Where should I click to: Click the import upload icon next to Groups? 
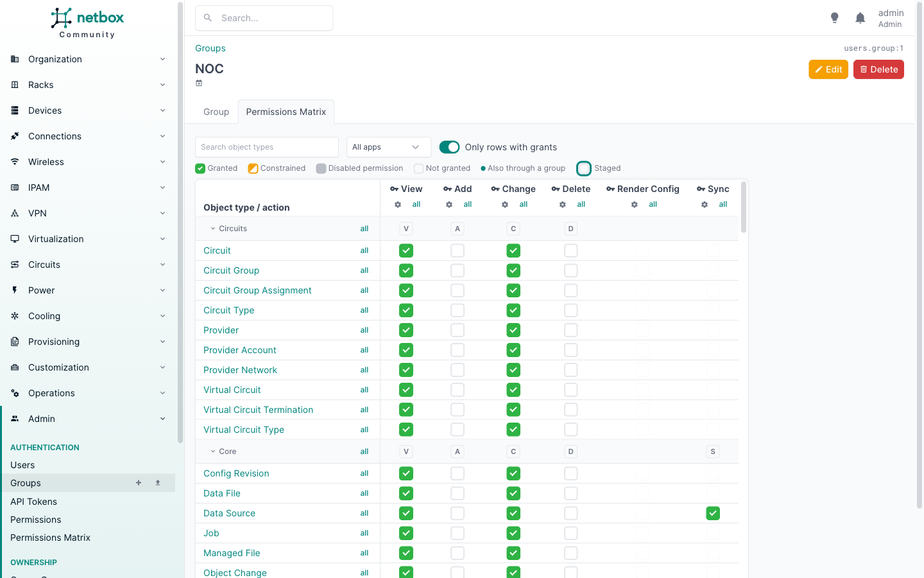click(158, 483)
